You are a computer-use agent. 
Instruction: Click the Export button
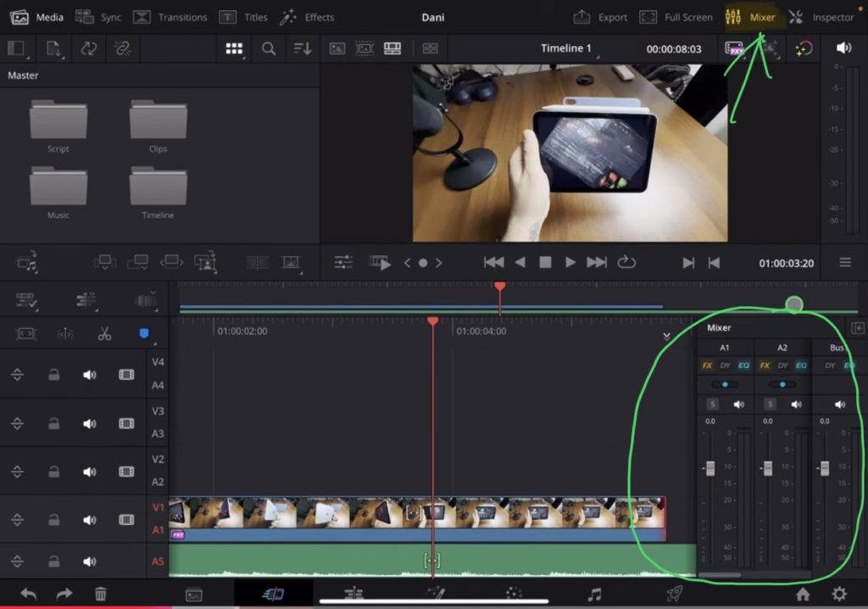pos(600,17)
